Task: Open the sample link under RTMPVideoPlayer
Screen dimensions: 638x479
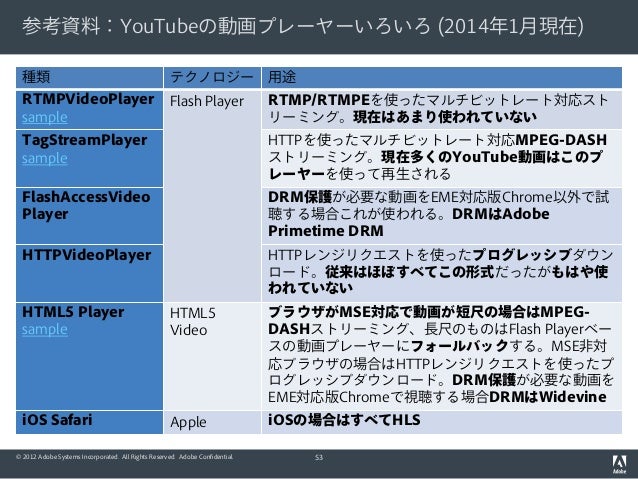Action: point(45,118)
